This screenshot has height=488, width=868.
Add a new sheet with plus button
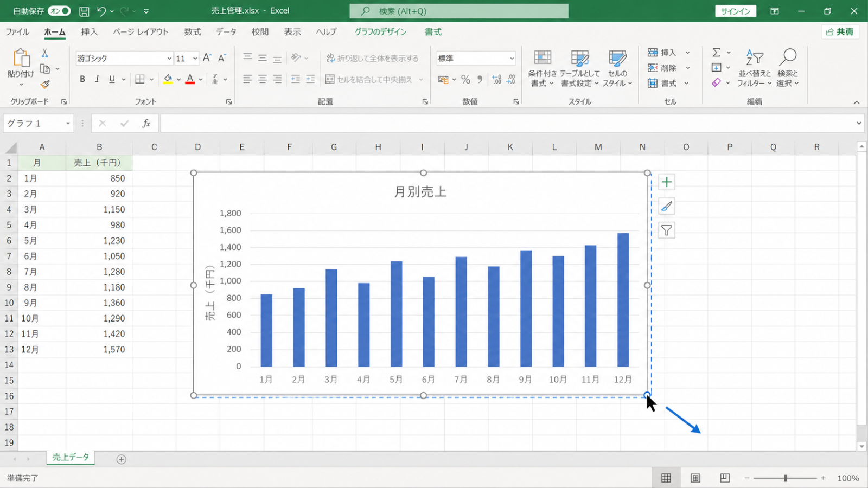[122, 459]
